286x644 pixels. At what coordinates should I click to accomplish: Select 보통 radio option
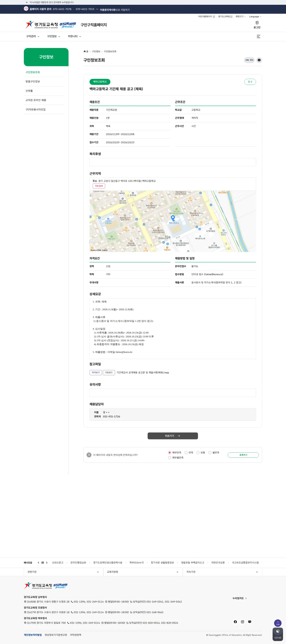coord(198,453)
